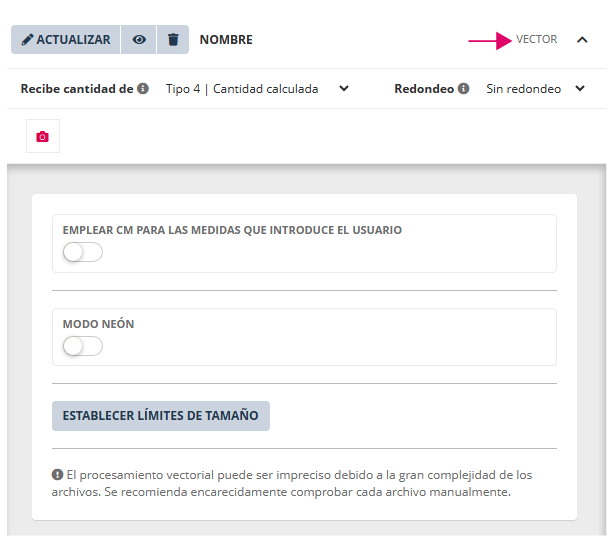This screenshot has width=615, height=546.
Task: Click the eye preview icon button
Action: click(x=139, y=40)
